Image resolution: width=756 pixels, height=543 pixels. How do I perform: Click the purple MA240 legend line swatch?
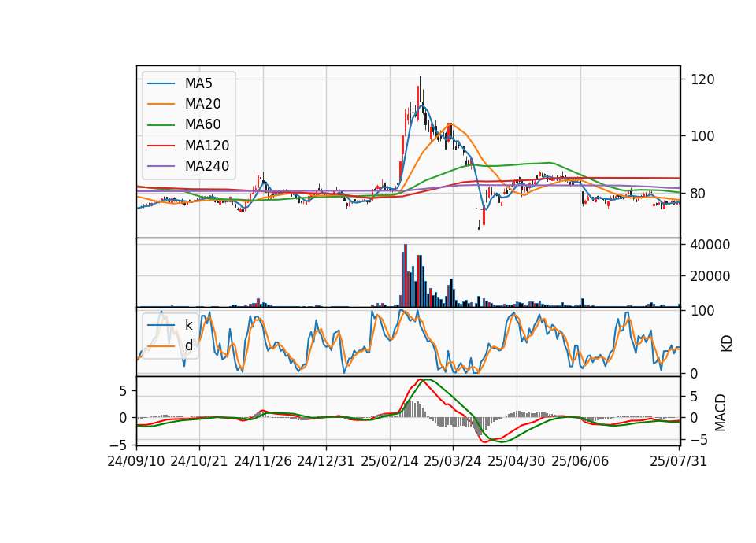[161, 166]
